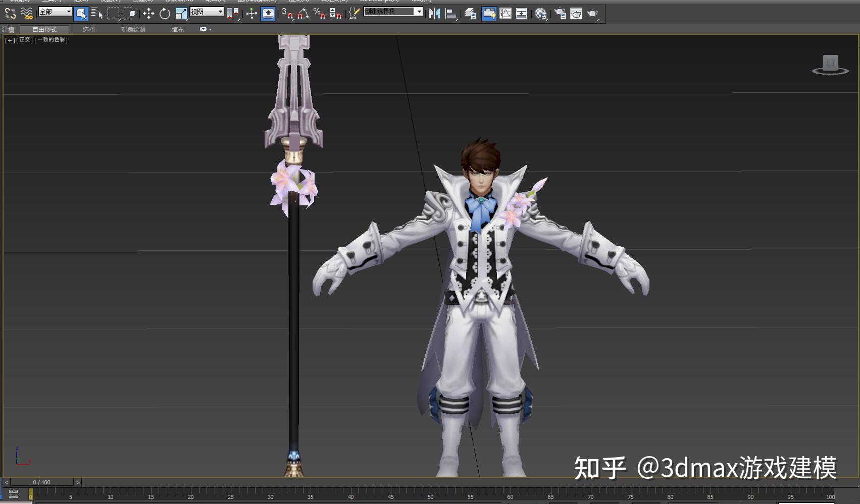Click the 创建选择集 named selection field
Screen dimensions: 860x504
coord(389,12)
